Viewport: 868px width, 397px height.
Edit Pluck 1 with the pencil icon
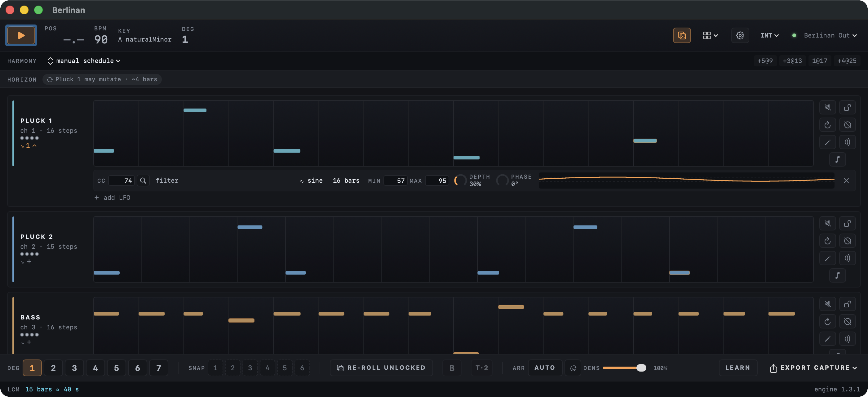coord(828,142)
